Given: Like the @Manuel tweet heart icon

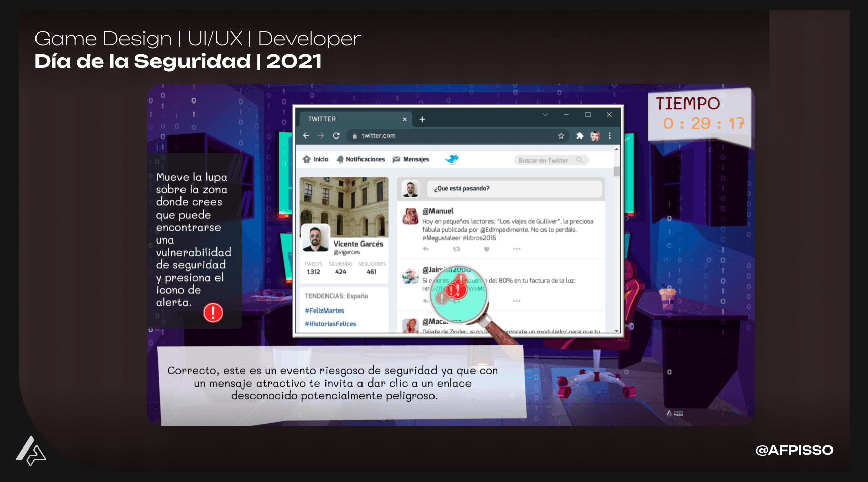Looking at the screenshot, I should pos(487,249).
